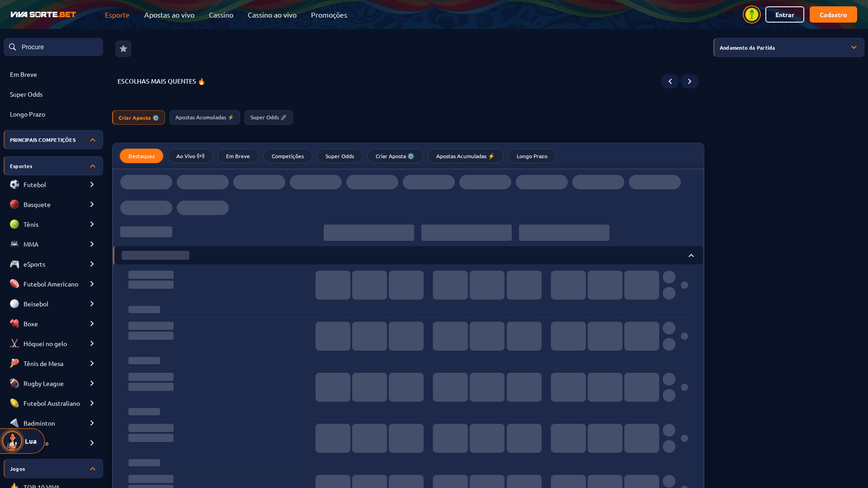This screenshot has width=868, height=488.
Task: Click the Futebol Americano ball icon
Action: [x=14, y=284]
